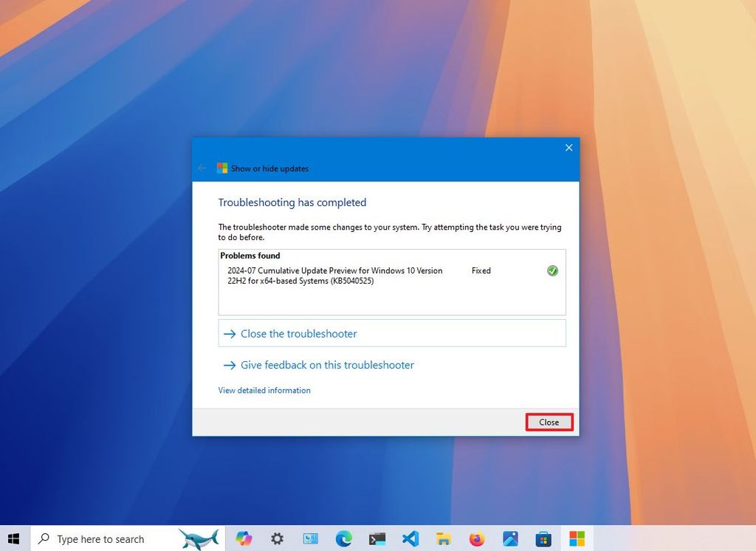The height and width of the screenshot is (551, 756).
Task: Open Windows Terminal from the taskbar
Action: [x=377, y=538]
